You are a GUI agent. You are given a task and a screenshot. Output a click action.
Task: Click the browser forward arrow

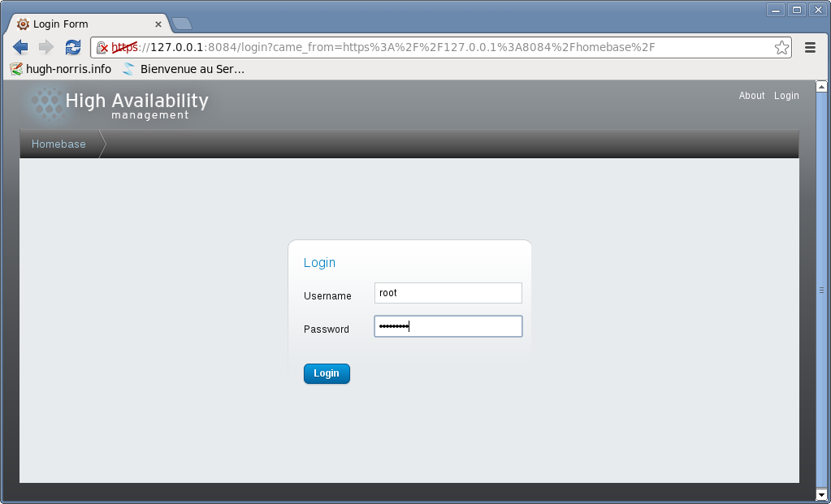coord(45,47)
